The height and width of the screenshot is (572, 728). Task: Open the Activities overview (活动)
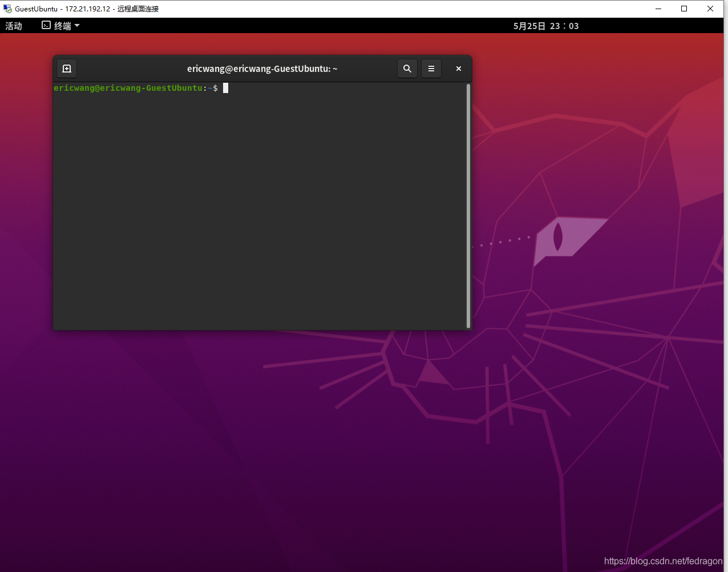(14, 26)
